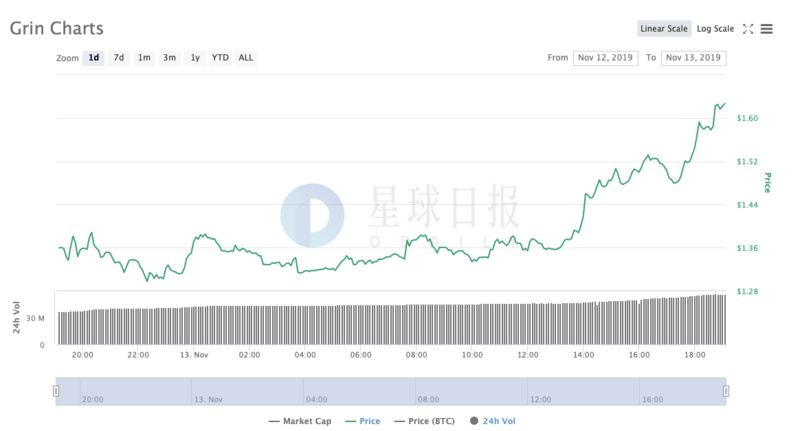Switch to Linear Scale
This screenshot has height=431, width=800.
click(x=664, y=29)
